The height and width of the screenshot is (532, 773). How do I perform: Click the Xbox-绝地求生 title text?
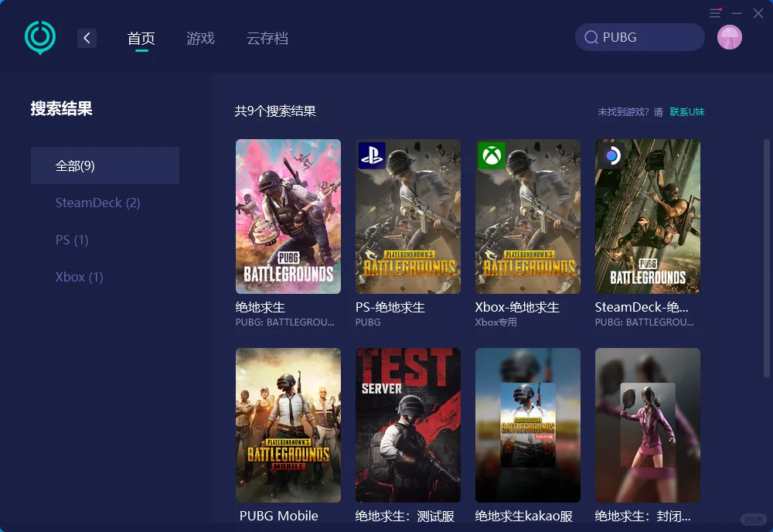pyautogui.click(x=517, y=307)
